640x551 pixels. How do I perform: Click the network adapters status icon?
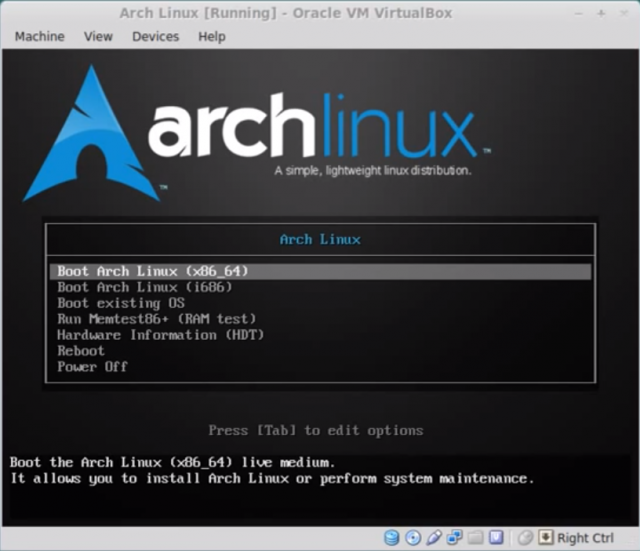[454, 538]
